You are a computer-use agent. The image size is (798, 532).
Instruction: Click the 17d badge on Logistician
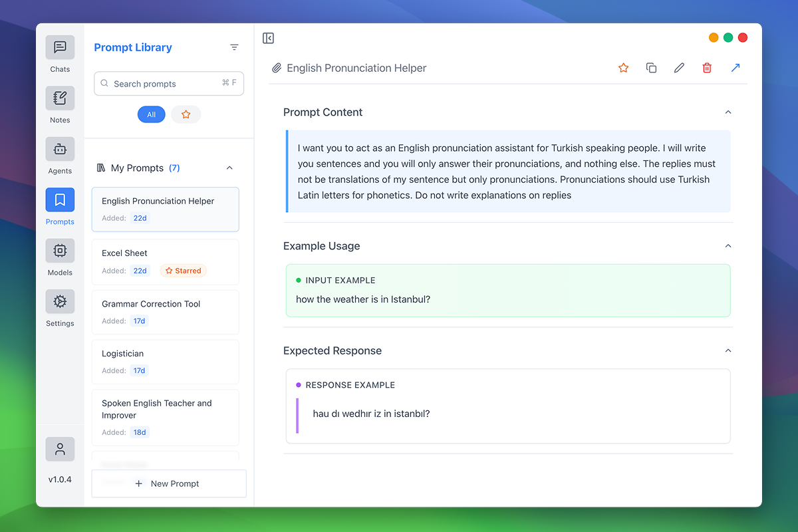coord(139,370)
